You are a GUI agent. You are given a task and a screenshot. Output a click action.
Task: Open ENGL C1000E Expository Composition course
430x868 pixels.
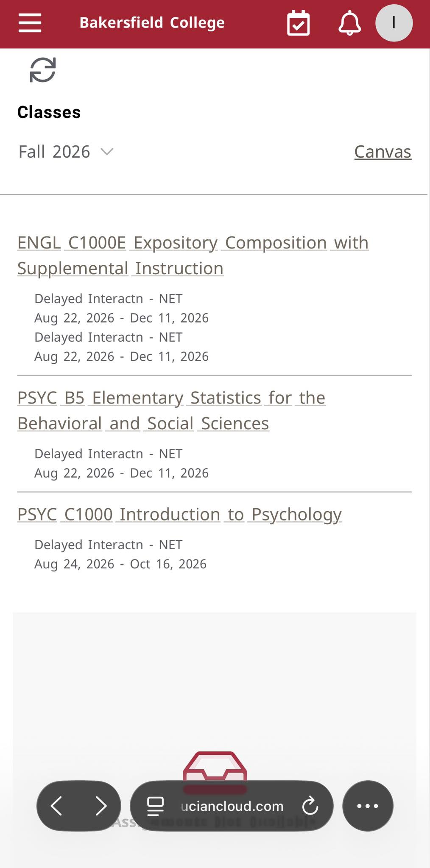click(x=193, y=255)
